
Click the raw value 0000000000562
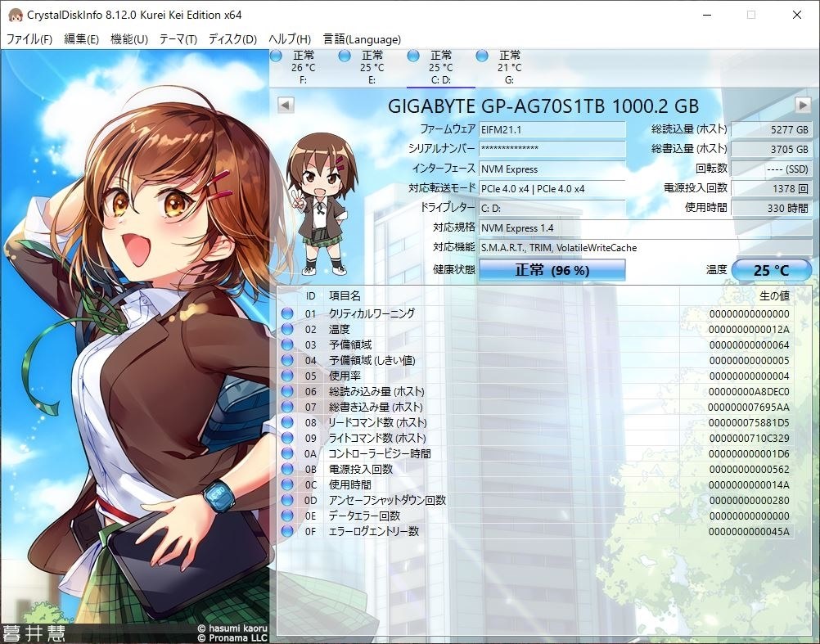click(x=749, y=470)
